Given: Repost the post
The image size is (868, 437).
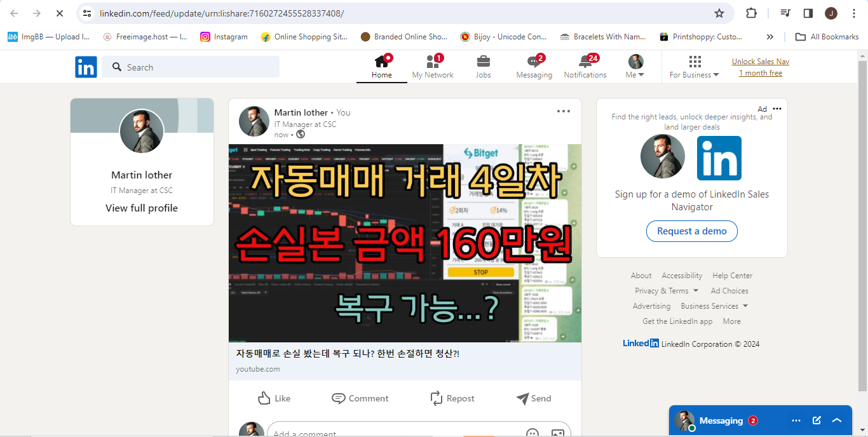Looking at the screenshot, I should click(x=452, y=398).
